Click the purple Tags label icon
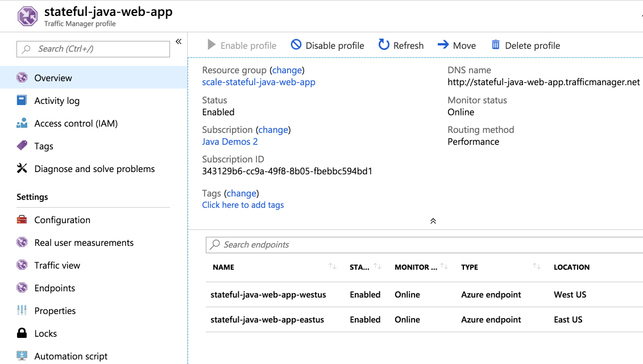Image resolution: width=643 pixels, height=364 pixels. (22, 145)
